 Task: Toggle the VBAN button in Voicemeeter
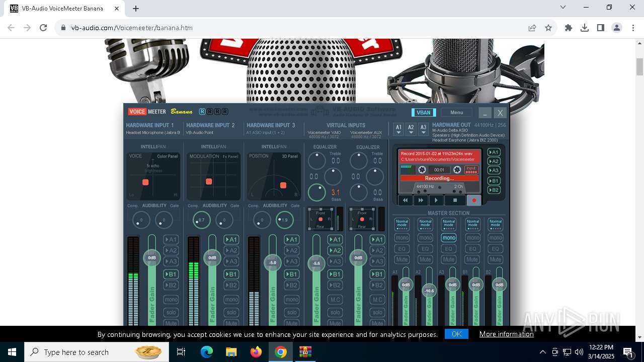point(424,113)
